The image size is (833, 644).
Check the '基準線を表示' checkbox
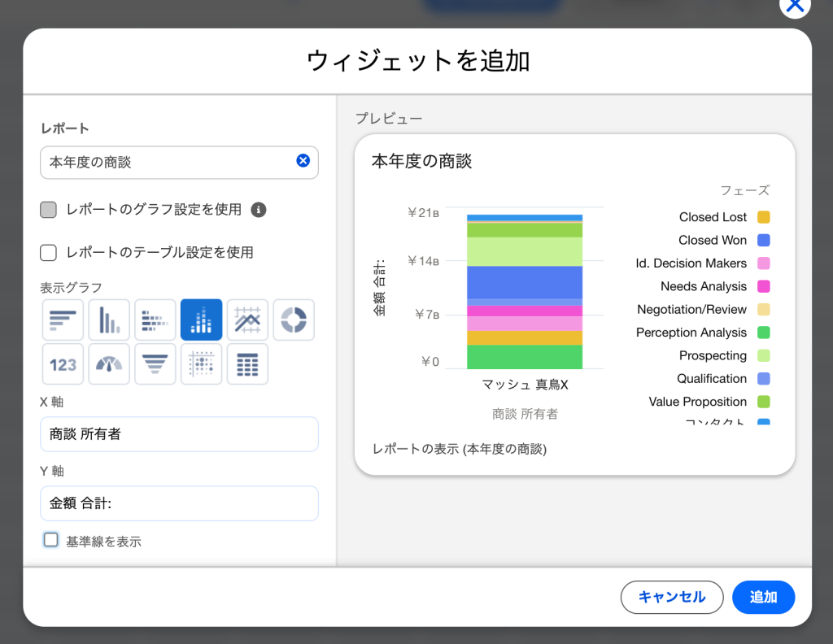[x=51, y=540]
